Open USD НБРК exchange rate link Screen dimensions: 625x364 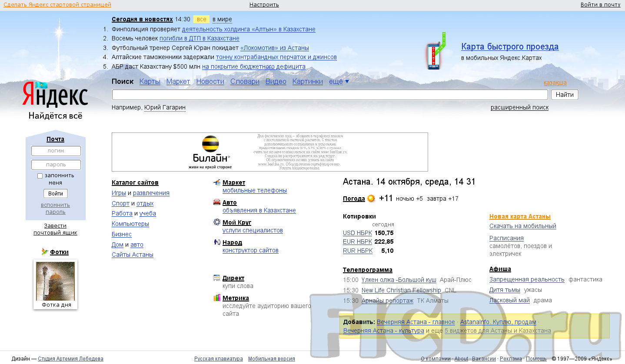[x=357, y=233]
